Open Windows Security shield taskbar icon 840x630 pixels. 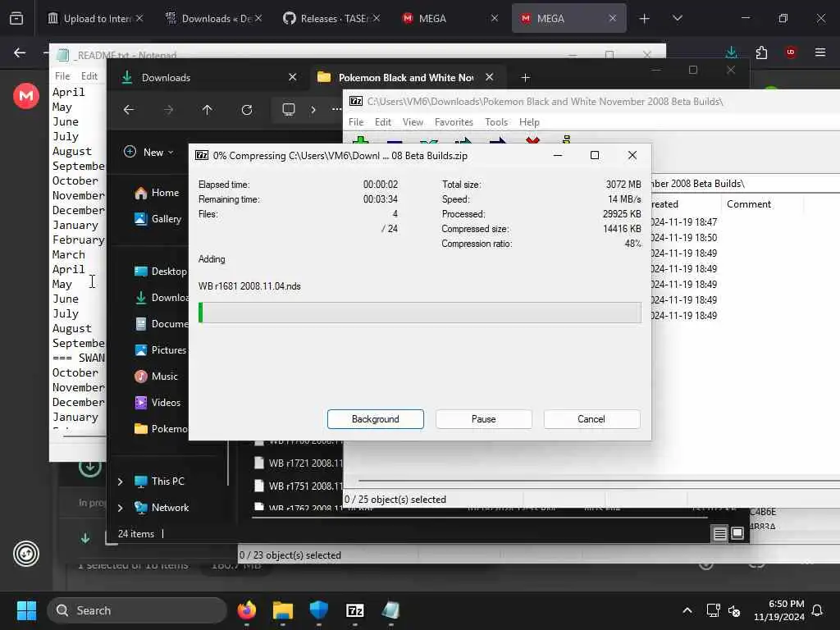pos(319,610)
